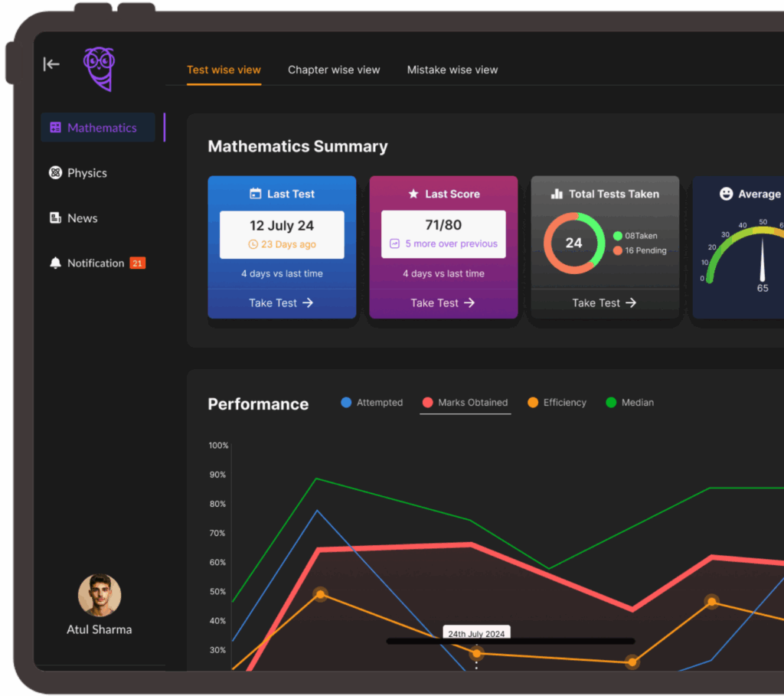
Task: Click the purple owl logo
Action: pyautogui.click(x=99, y=68)
